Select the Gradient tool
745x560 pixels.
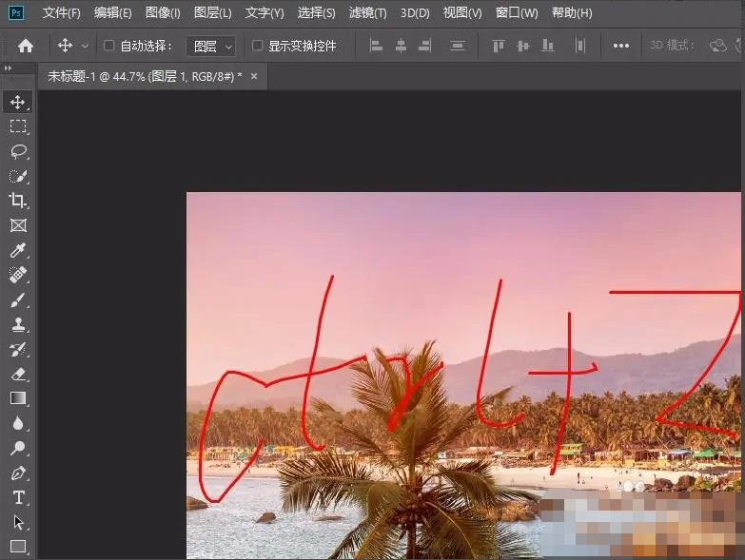click(18, 398)
